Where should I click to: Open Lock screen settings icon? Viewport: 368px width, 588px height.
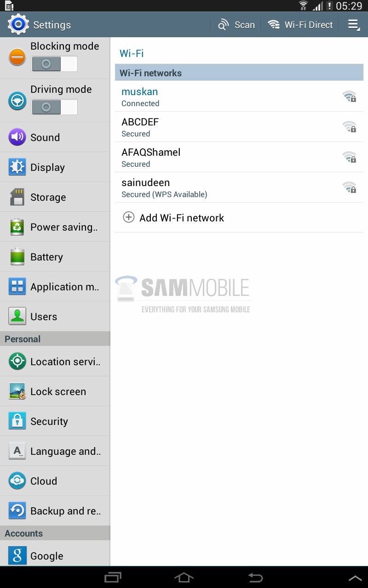coord(17,391)
